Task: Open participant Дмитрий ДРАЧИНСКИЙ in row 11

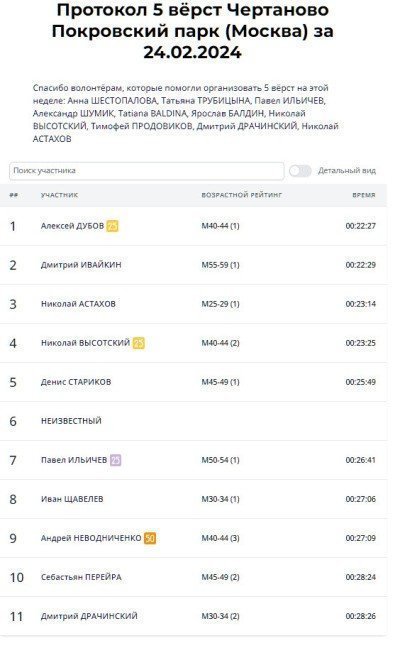Action: [x=89, y=616]
